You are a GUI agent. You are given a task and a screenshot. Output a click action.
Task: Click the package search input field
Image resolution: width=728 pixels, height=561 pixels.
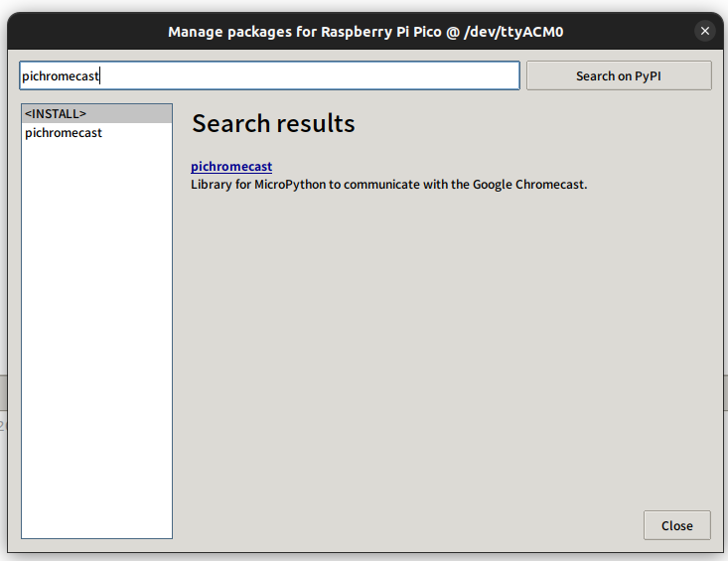(269, 75)
